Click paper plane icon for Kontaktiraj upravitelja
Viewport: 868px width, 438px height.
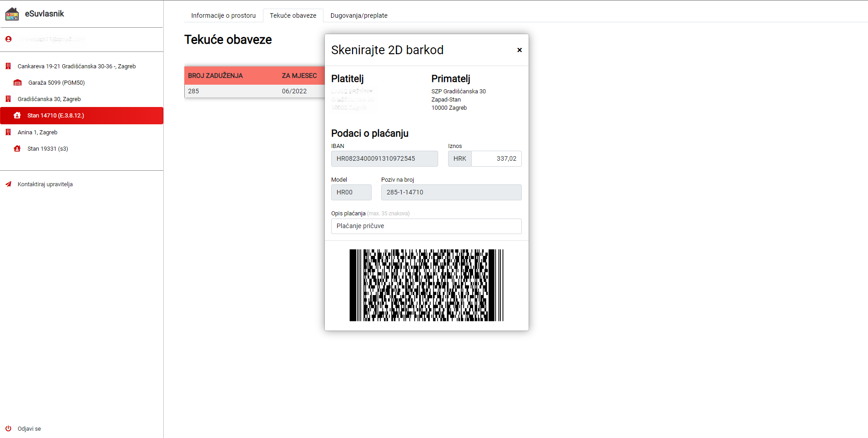tap(8, 184)
